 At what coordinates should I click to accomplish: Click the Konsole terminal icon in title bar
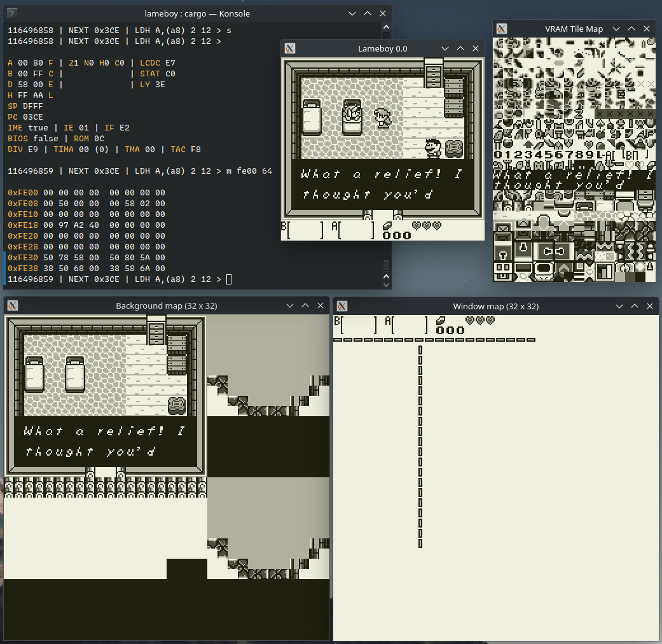(12, 13)
